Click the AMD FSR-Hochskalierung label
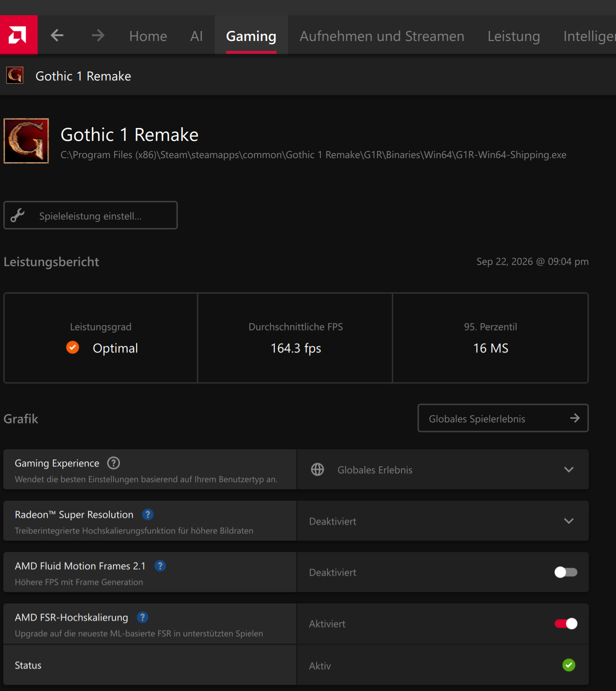Screen dimensions: 616x691 [x=71, y=617]
